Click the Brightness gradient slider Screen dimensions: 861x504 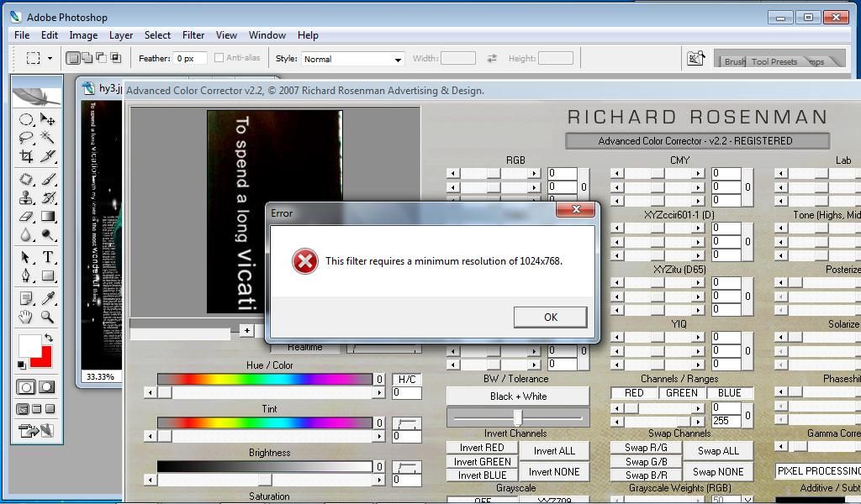click(264, 467)
